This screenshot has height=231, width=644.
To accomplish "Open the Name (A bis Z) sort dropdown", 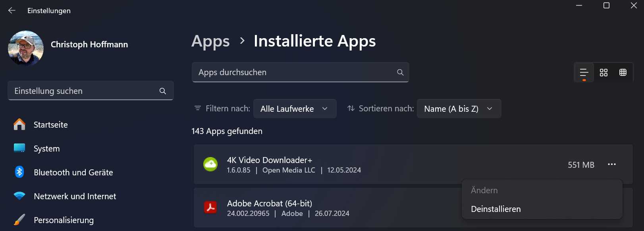I will point(459,109).
